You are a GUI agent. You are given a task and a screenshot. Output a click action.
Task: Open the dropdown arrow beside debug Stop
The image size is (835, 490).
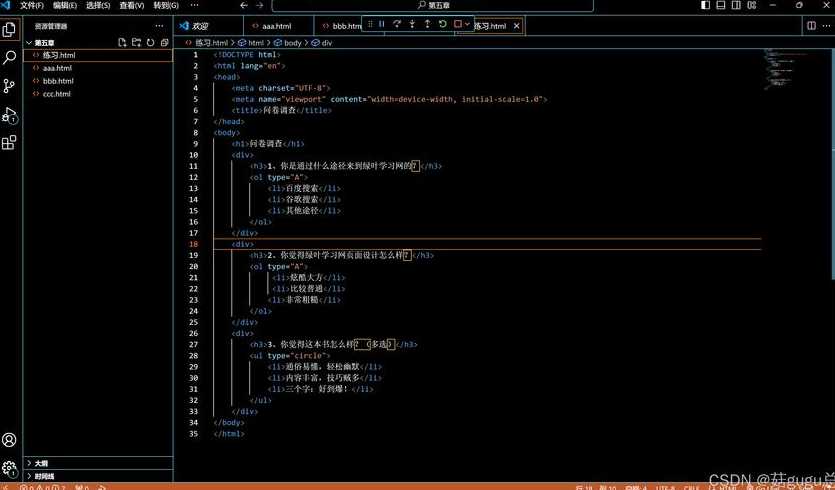468,24
